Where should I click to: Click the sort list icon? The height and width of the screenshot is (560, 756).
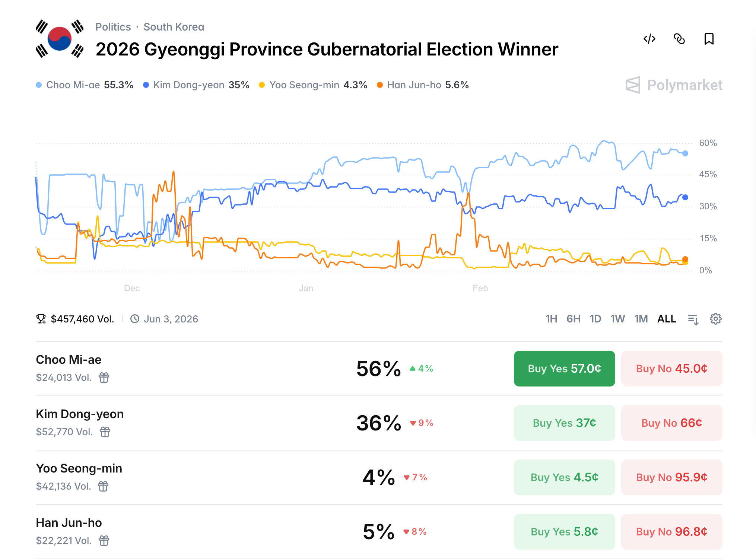[693, 319]
